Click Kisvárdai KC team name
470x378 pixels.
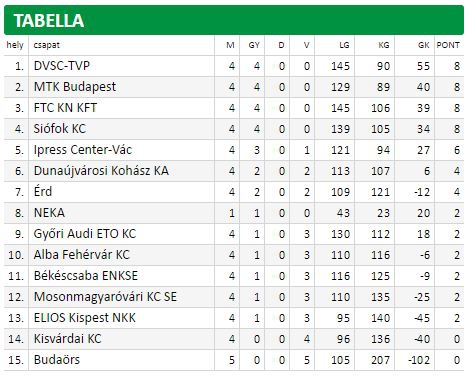click(x=67, y=339)
